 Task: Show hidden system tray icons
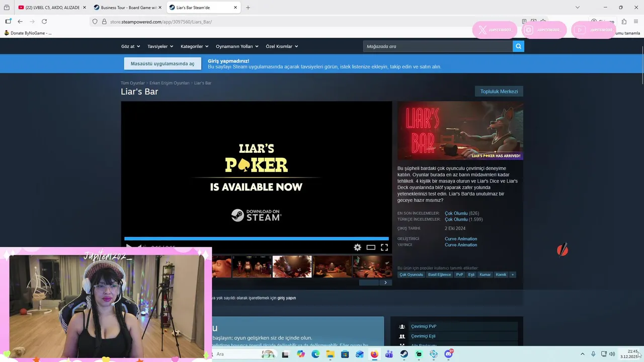coord(583,354)
